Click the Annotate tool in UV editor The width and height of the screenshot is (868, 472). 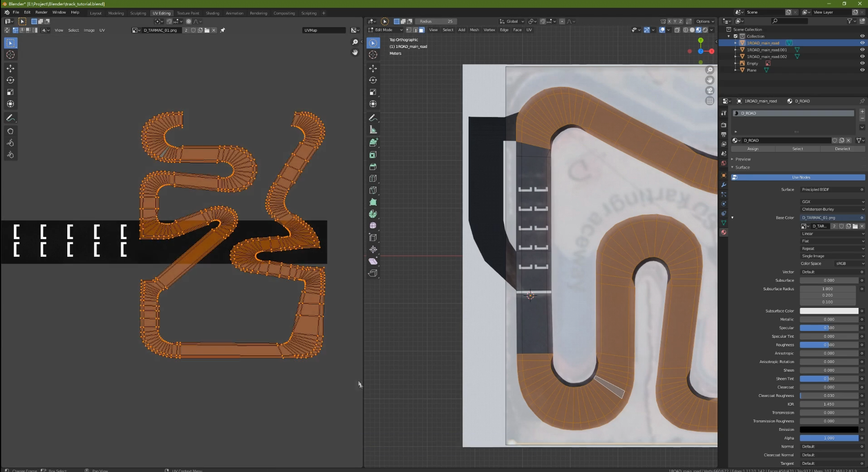point(10,118)
